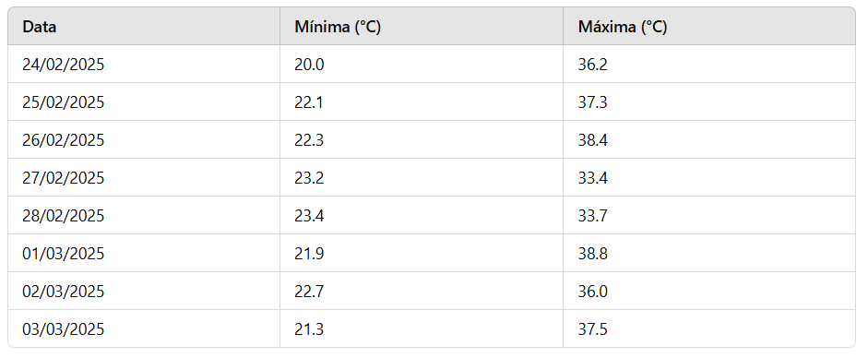This screenshot has width=868, height=358.
Task: Click the minimum value 22.1
Action: [309, 102]
